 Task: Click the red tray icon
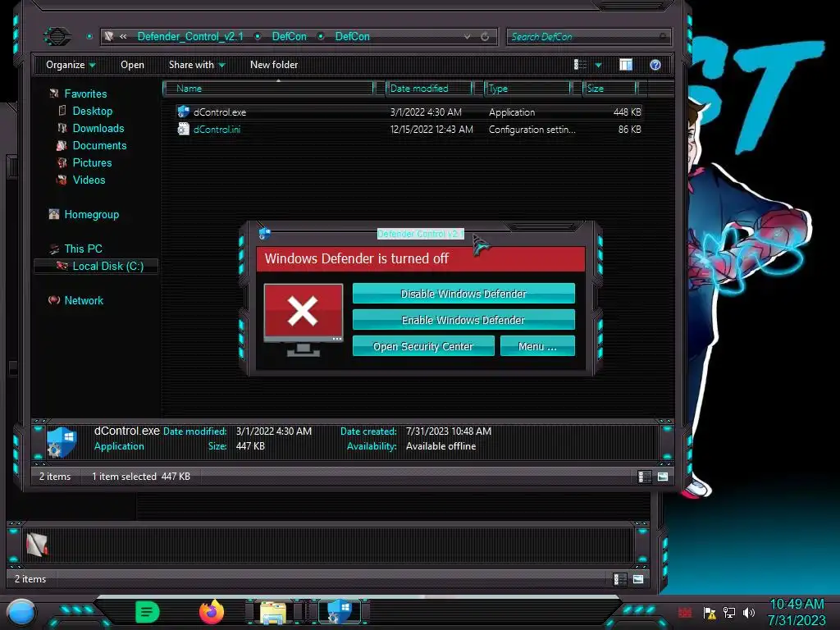coord(685,612)
